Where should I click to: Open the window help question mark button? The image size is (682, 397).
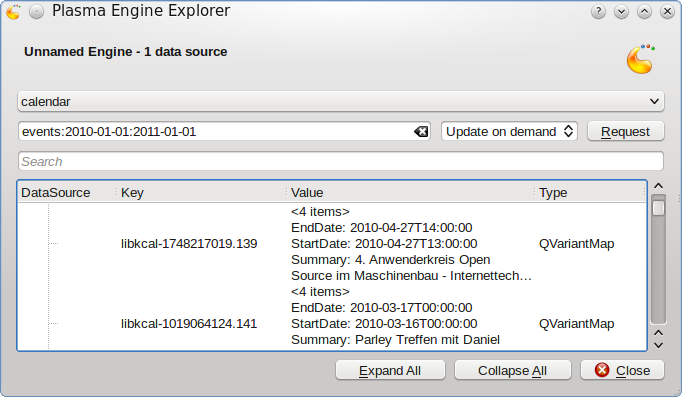pos(598,12)
